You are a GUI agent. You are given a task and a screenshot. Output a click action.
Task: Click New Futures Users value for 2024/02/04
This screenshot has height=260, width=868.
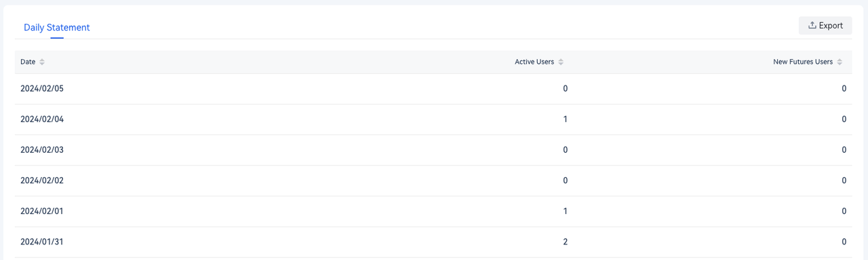[844, 119]
